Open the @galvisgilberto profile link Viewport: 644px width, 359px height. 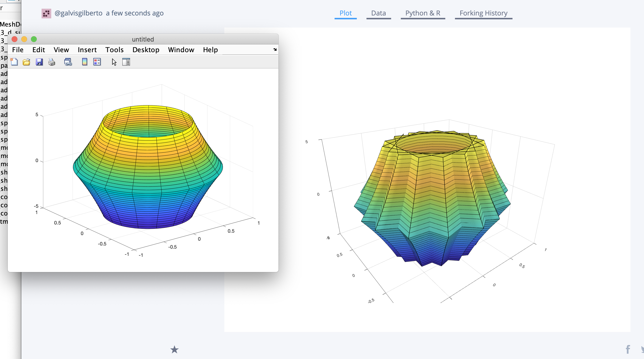(79, 13)
